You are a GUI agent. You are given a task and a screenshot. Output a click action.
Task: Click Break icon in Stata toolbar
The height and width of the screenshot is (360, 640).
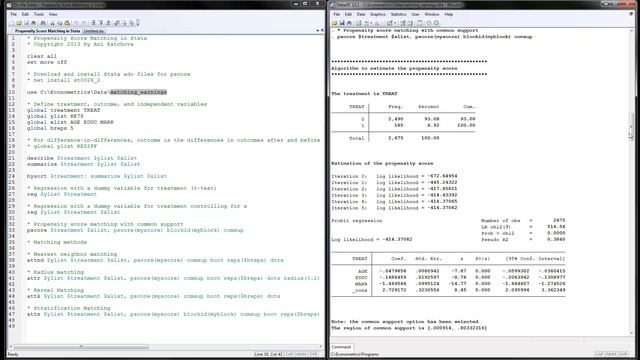[436, 23]
